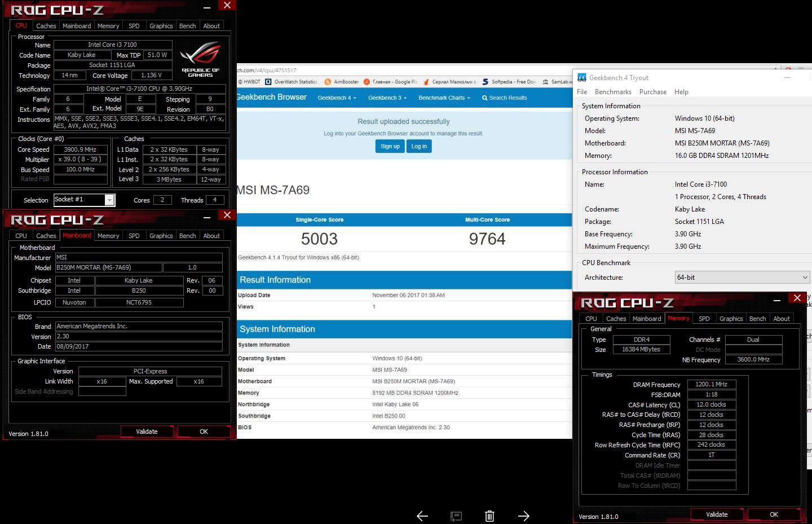The height and width of the screenshot is (524, 812).
Task: Expand the Geekbench 3 navigation dropdown
Action: click(387, 98)
